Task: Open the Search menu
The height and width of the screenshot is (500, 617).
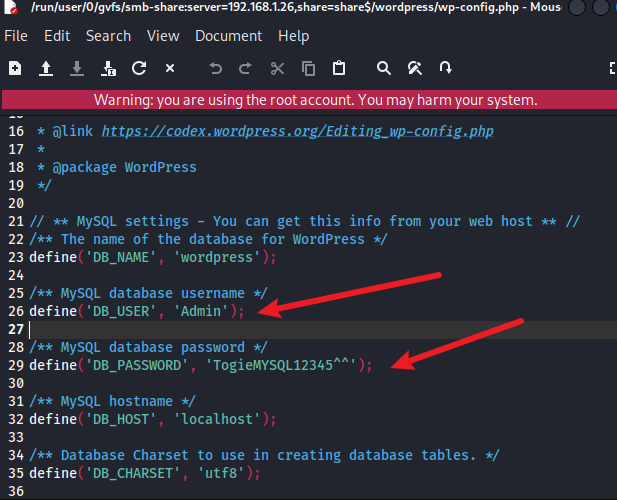Action: coord(108,36)
